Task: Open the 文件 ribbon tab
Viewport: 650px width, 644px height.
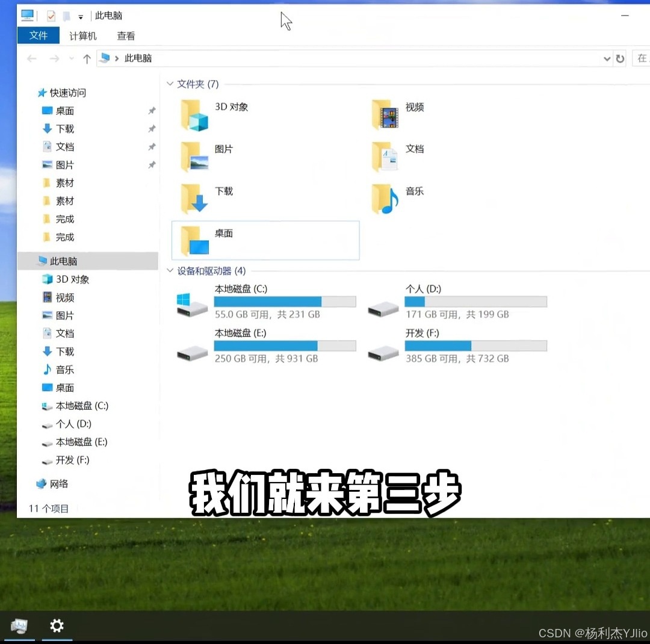Action: point(38,36)
